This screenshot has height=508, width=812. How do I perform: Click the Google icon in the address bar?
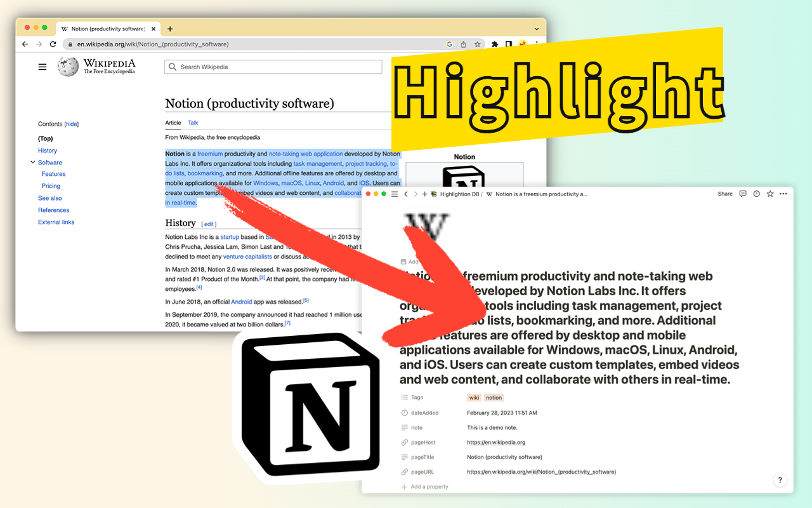tap(449, 44)
